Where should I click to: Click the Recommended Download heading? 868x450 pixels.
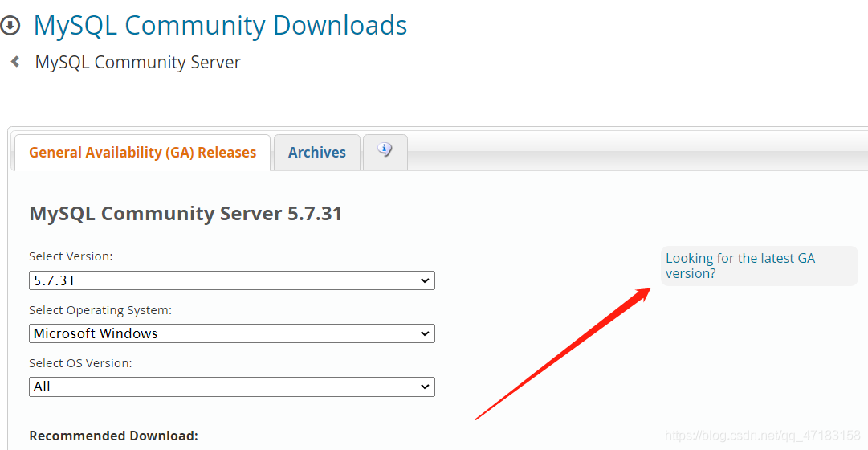pos(113,436)
